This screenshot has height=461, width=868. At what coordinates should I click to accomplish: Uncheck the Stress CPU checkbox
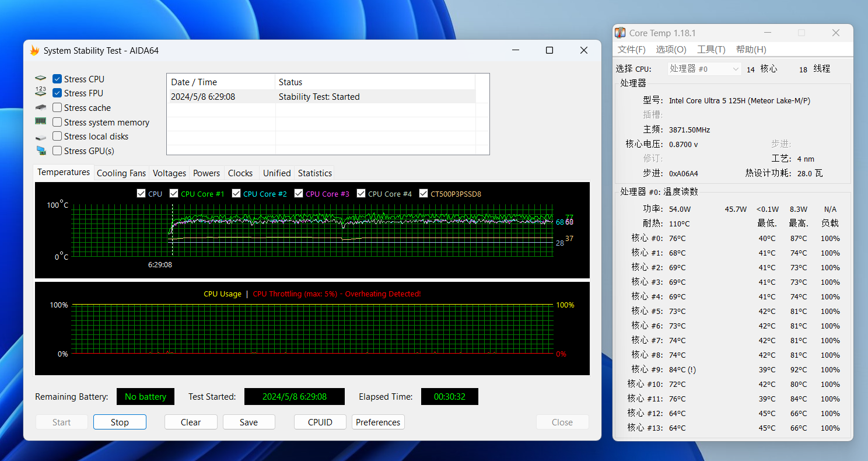tap(57, 79)
